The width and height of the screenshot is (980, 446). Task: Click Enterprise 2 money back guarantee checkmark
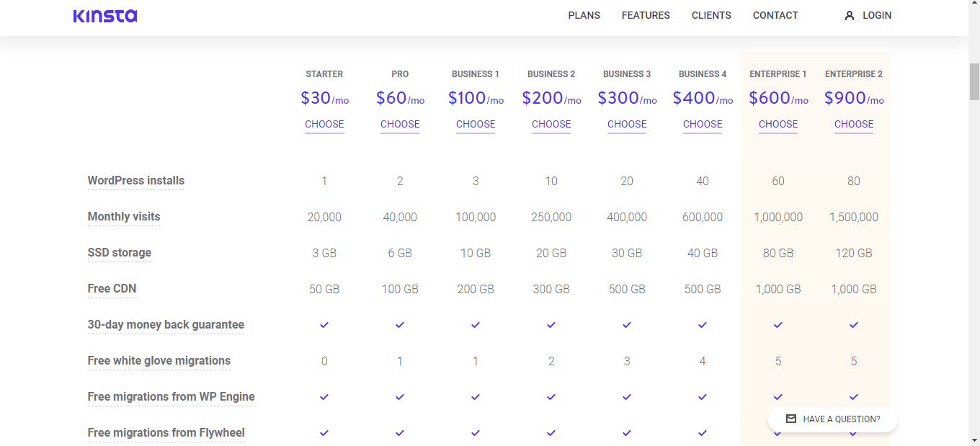[x=854, y=325]
